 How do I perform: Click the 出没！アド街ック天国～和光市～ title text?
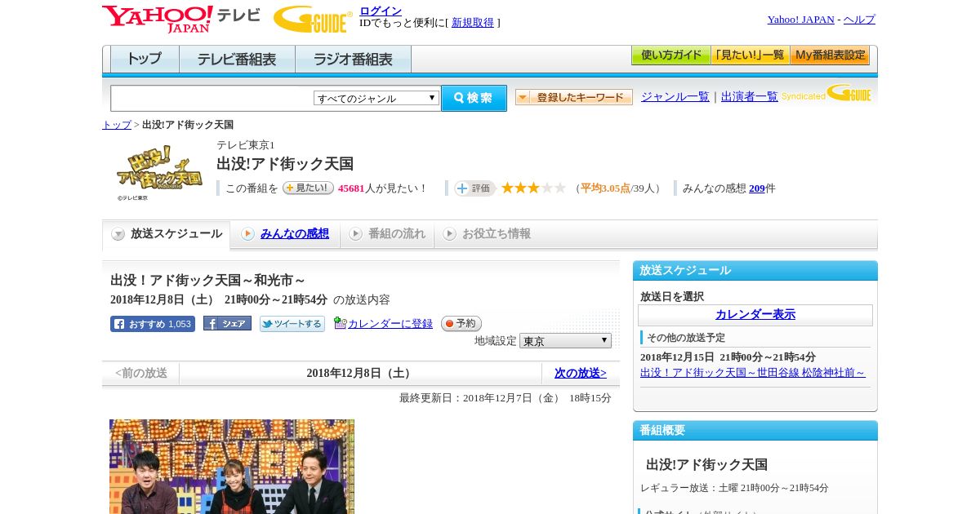click(208, 281)
